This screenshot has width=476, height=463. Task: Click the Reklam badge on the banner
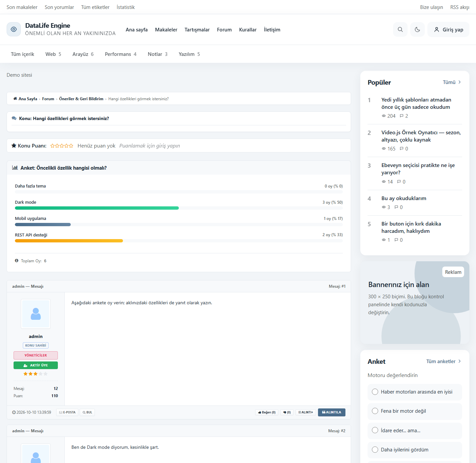pyautogui.click(x=453, y=272)
